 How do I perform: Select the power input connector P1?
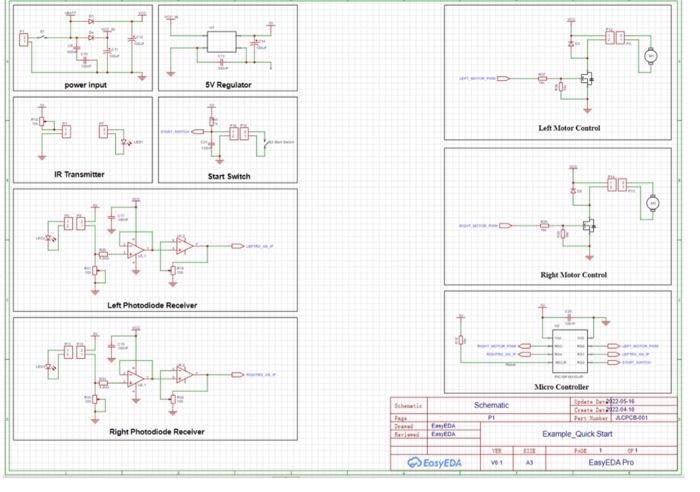pos(24,39)
